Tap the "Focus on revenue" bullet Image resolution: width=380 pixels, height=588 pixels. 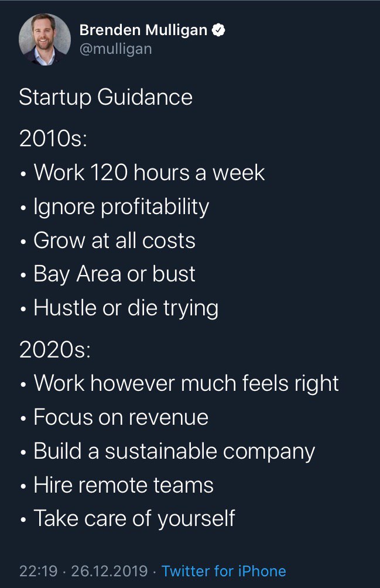coord(121,417)
